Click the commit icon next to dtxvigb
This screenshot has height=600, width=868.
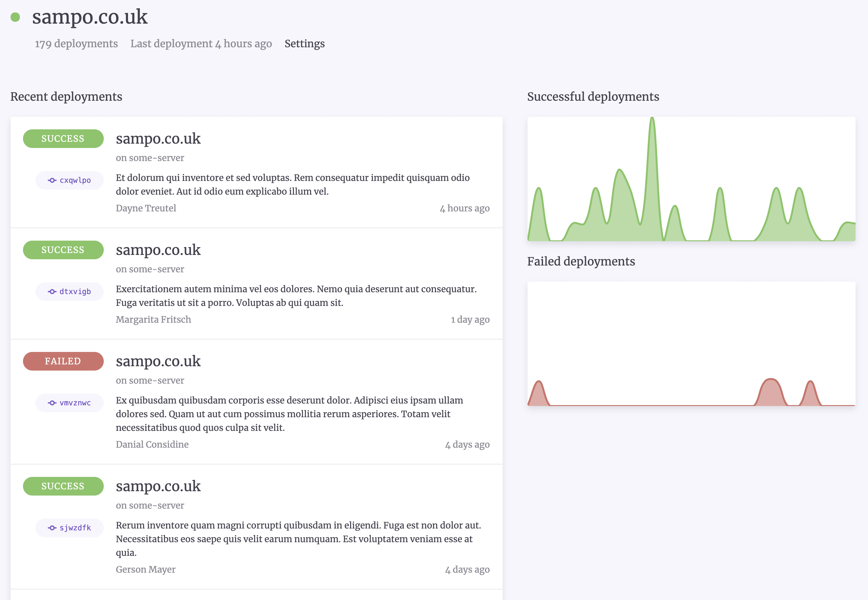tap(52, 292)
